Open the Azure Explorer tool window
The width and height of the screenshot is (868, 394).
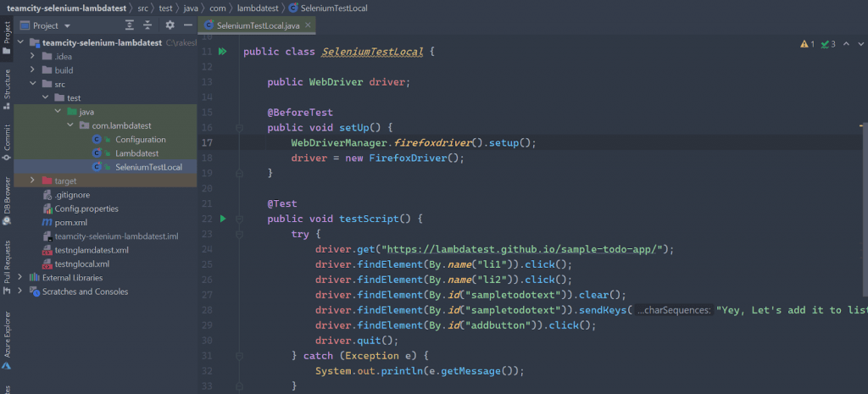tap(7, 341)
